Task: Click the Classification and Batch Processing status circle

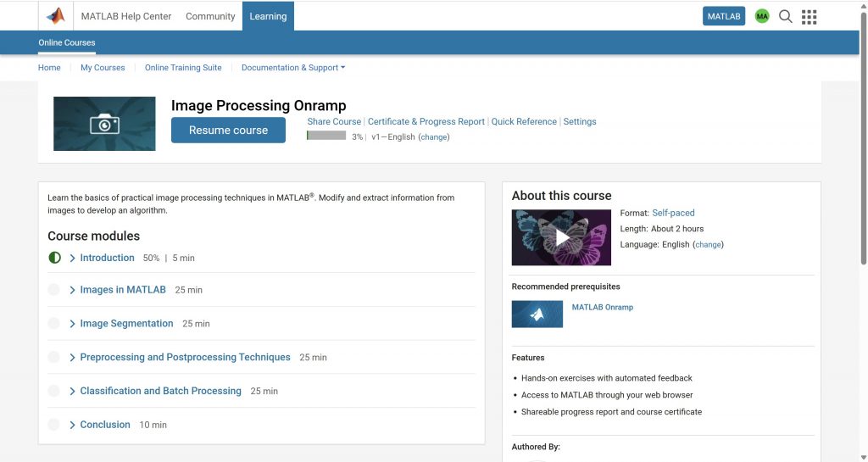Action: (53, 391)
